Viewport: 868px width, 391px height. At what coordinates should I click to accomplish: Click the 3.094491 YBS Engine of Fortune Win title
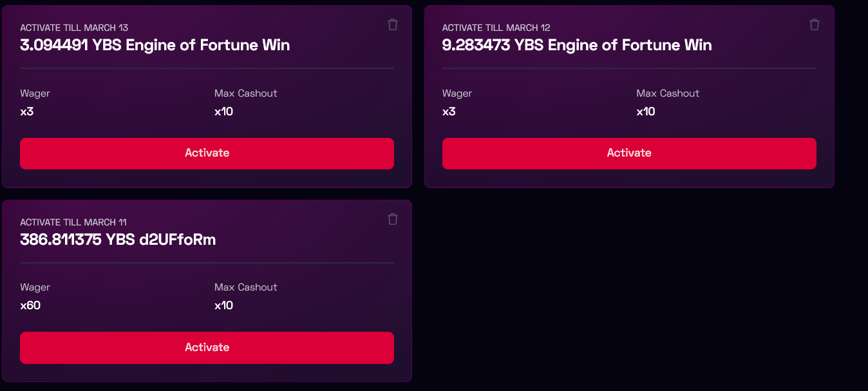click(x=155, y=45)
